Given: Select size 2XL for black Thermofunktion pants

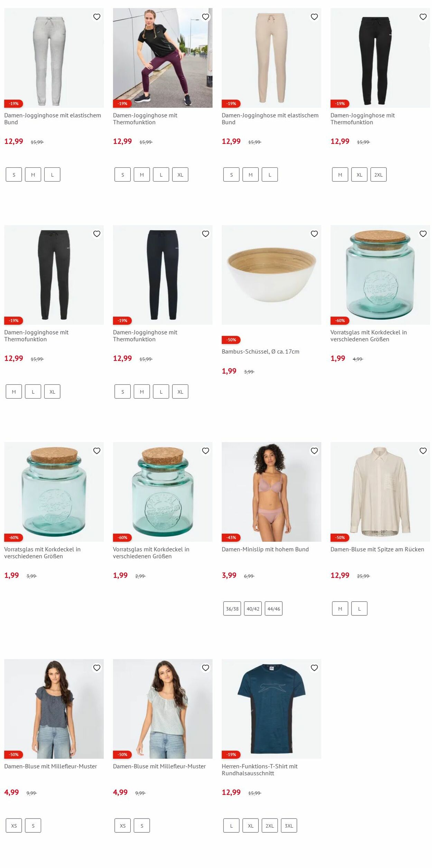Looking at the screenshot, I should tap(378, 175).
